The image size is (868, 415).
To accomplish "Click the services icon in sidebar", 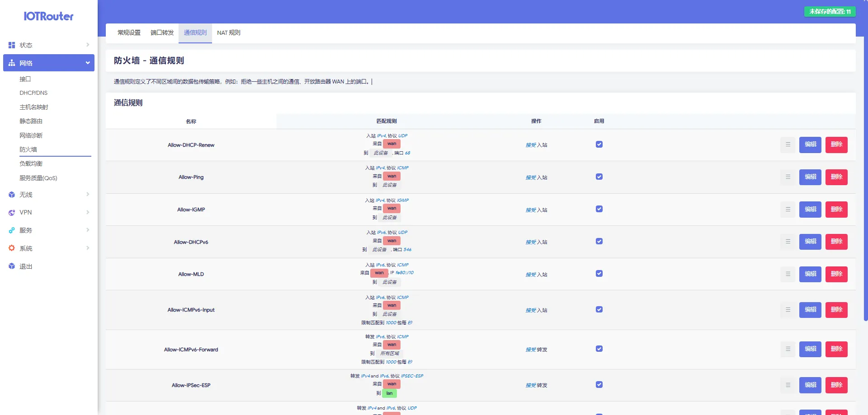I will pyautogui.click(x=12, y=230).
